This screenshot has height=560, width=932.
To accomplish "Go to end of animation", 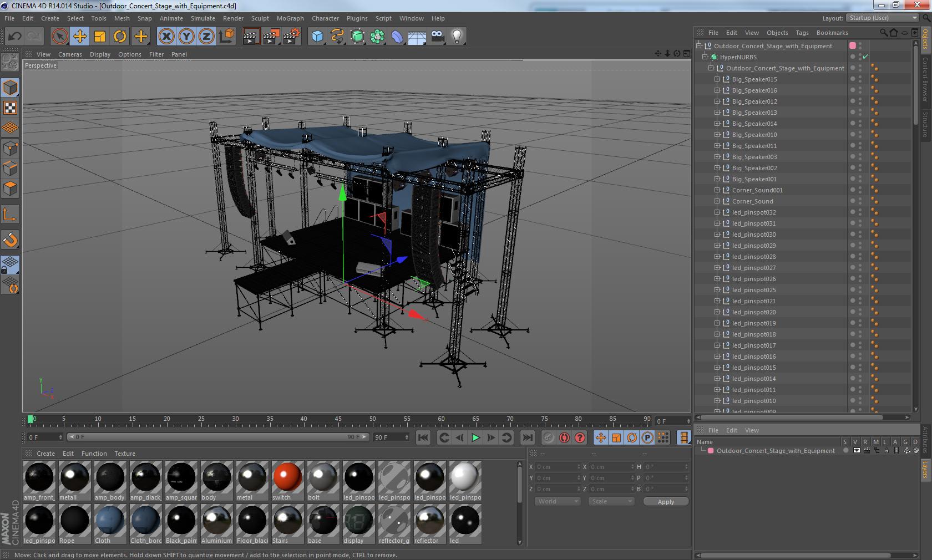I will pyautogui.click(x=528, y=437).
